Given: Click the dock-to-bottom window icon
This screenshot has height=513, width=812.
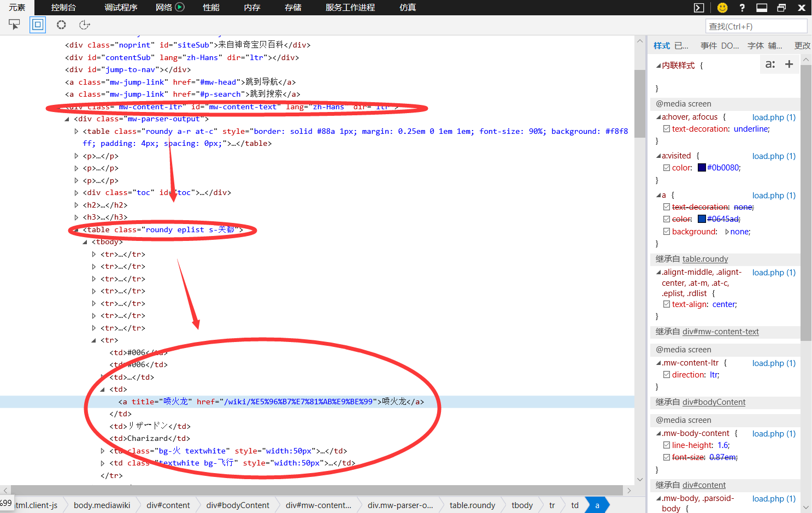Looking at the screenshot, I should tap(762, 8).
